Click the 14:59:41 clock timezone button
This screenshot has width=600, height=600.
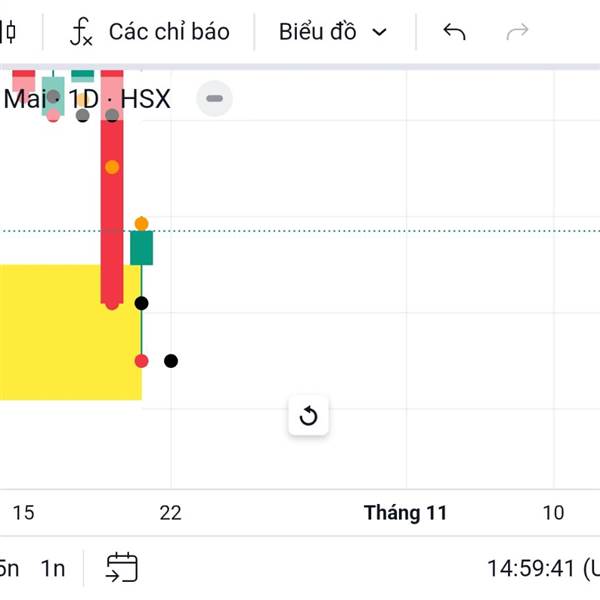coord(541,568)
